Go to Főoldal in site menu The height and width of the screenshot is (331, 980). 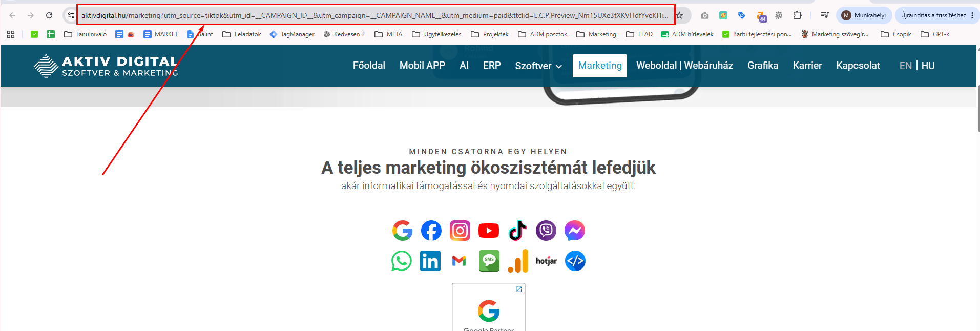pos(369,66)
